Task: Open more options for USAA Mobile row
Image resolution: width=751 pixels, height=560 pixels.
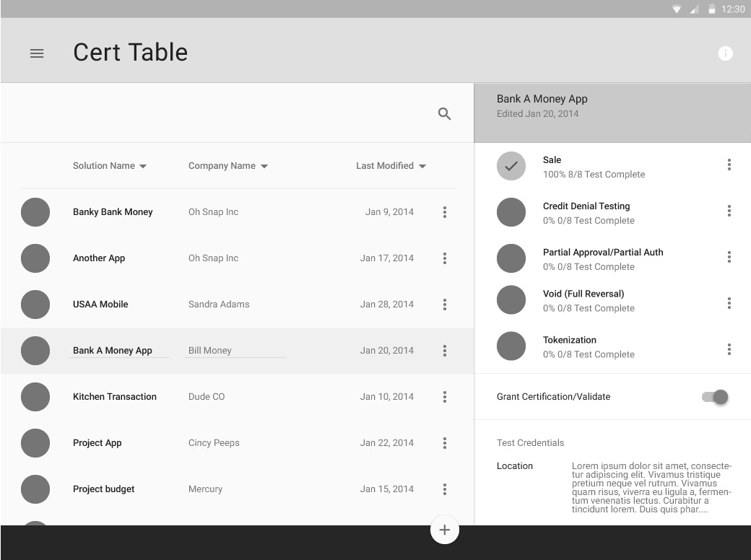Action: click(444, 305)
